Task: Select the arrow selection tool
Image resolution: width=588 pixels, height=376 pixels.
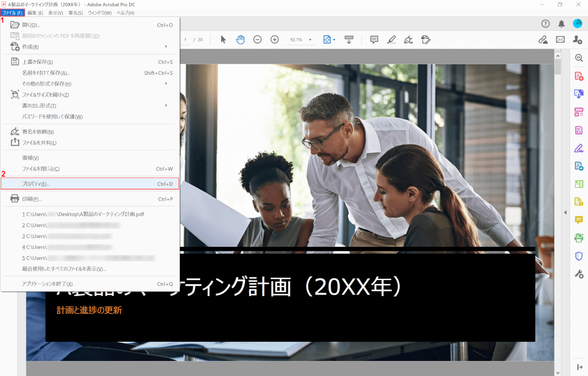Action: coord(223,39)
